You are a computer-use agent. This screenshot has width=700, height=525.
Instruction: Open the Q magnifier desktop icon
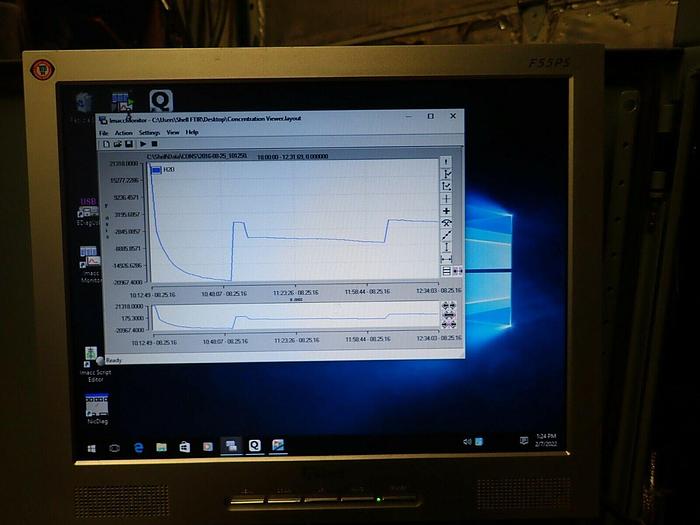coord(161,101)
